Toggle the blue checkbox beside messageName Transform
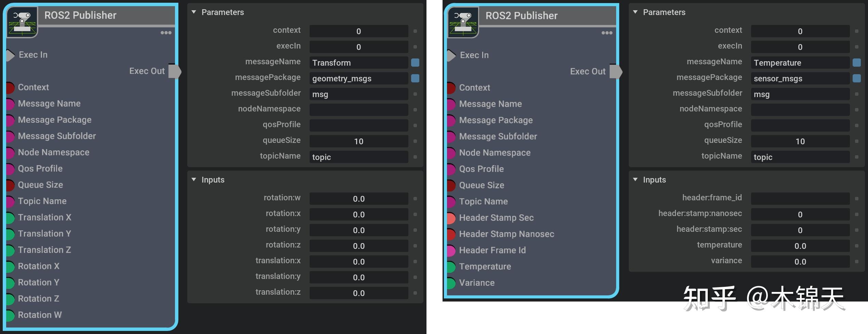868x334 pixels. tap(415, 63)
